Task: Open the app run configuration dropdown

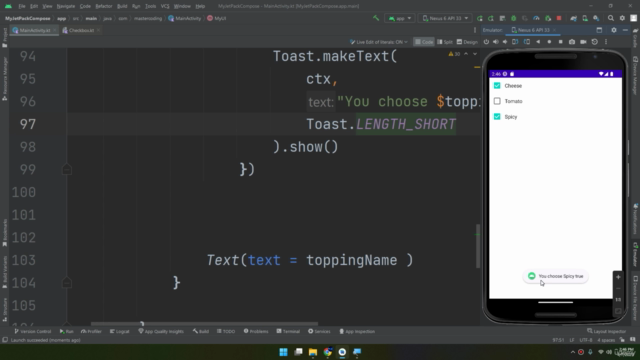Action: (400, 18)
